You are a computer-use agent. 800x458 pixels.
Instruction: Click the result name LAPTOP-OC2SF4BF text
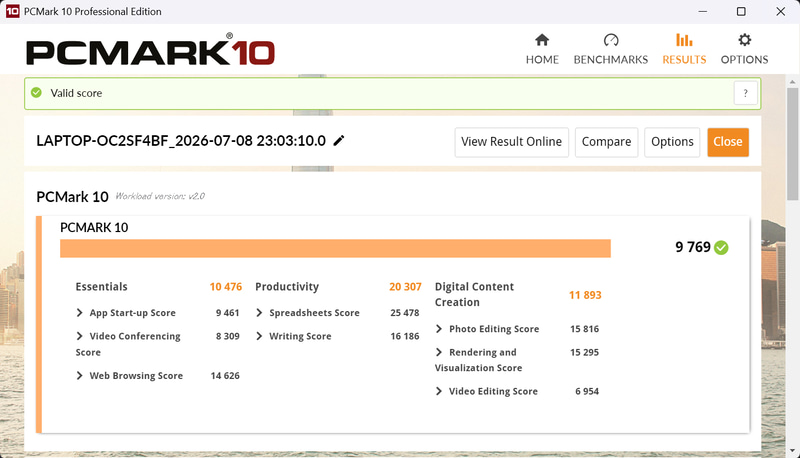pyautogui.click(x=181, y=141)
